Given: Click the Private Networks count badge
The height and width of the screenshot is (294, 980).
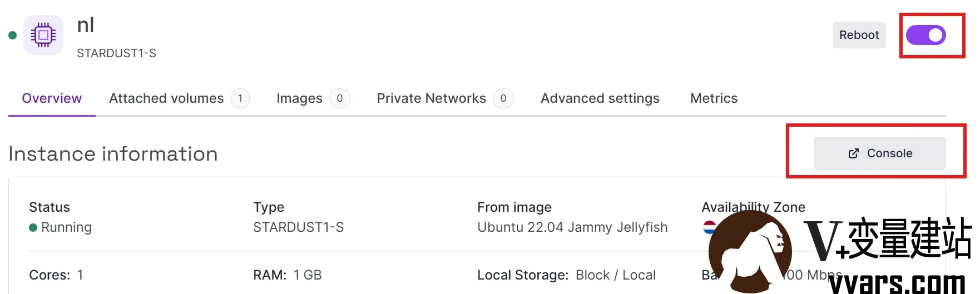Looking at the screenshot, I should [x=503, y=99].
